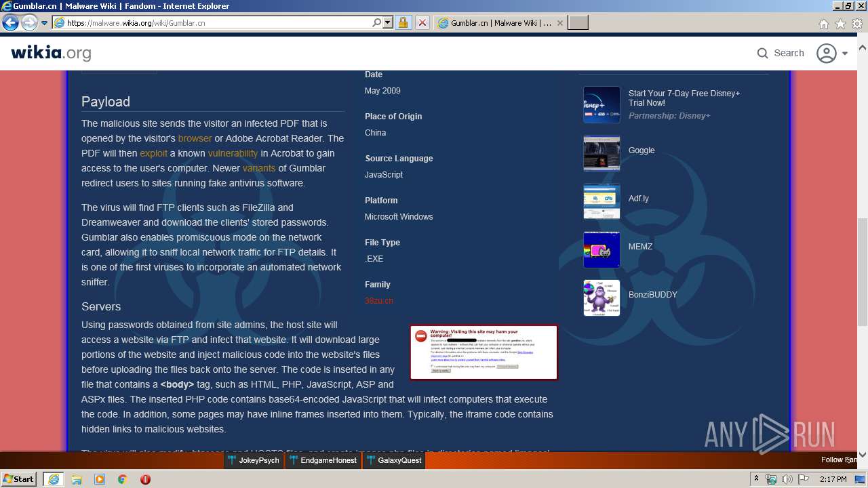
Task: Open the IE home page icon
Action: pos(823,24)
